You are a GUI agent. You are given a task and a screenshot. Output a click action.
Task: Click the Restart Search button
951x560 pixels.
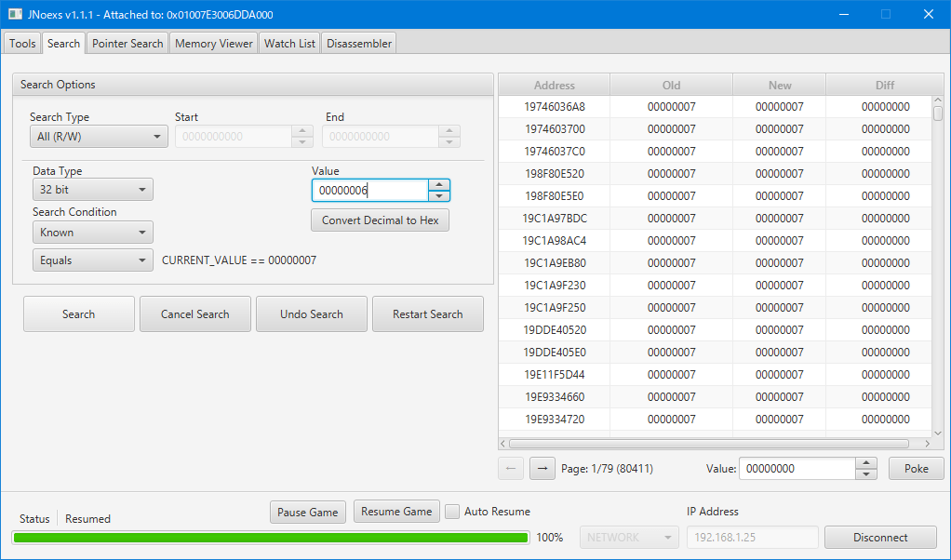coord(428,313)
